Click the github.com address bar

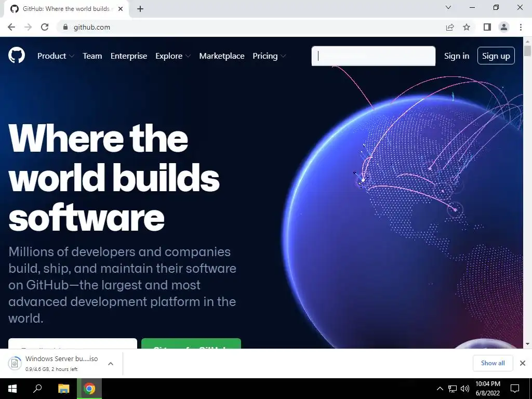pyautogui.click(x=251, y=27)
